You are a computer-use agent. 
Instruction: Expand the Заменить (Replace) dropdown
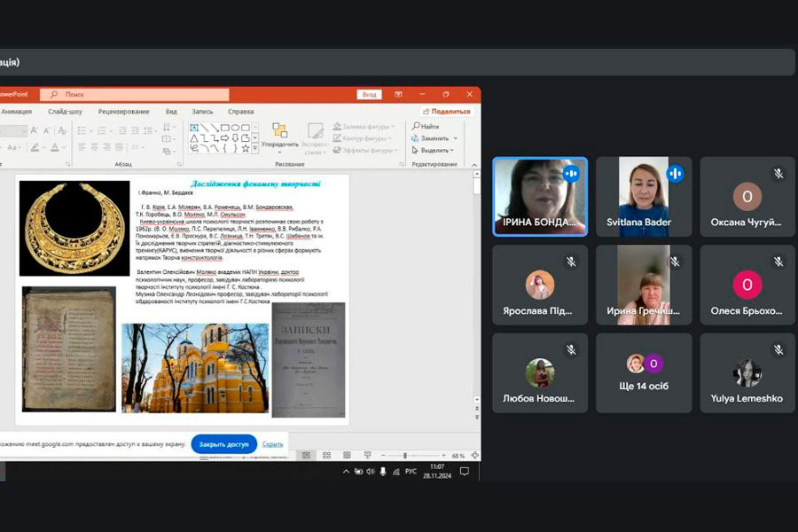[455, 138]
